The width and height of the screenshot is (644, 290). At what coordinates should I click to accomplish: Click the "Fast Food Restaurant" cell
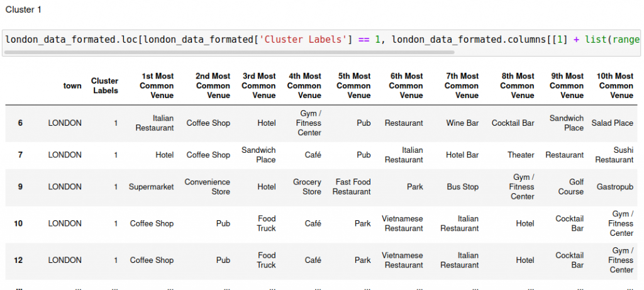(x=352, y=187)
